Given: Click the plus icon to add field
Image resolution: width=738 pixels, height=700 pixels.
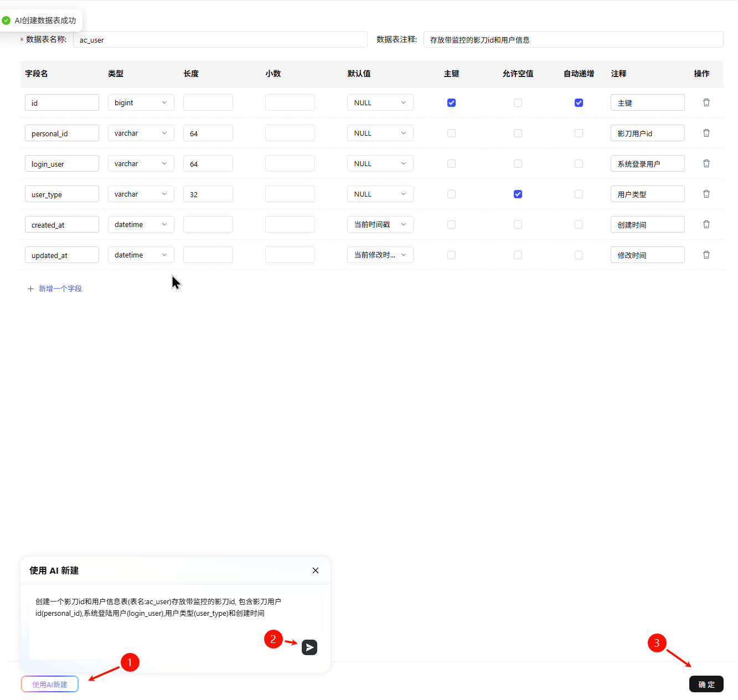Looking at the screenshot, I should [30, 289].
